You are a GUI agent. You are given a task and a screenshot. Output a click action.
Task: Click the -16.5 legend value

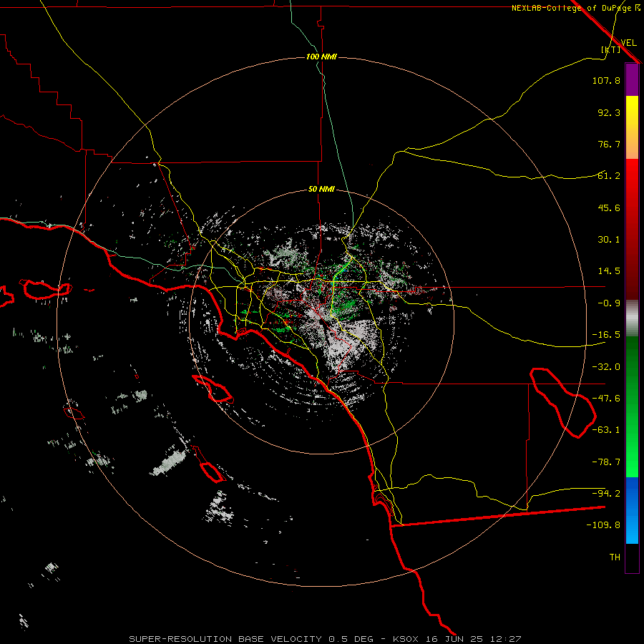tap(606, 335)
